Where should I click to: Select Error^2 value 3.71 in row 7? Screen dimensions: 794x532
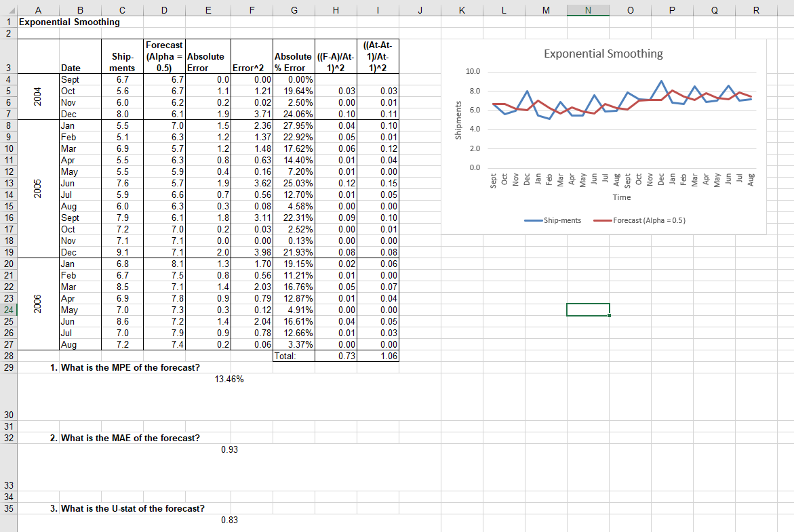coord(252,114)
